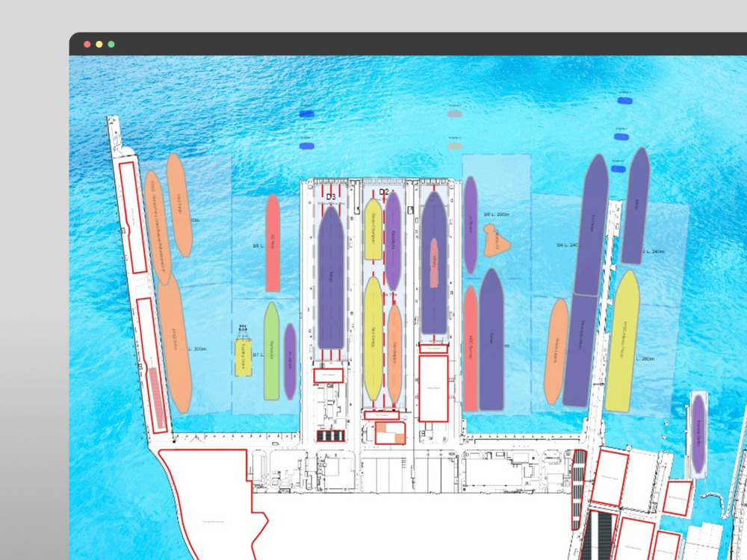
Task: Select the narrow purple ship at berth B6
Action: click(x=471, y=225)
